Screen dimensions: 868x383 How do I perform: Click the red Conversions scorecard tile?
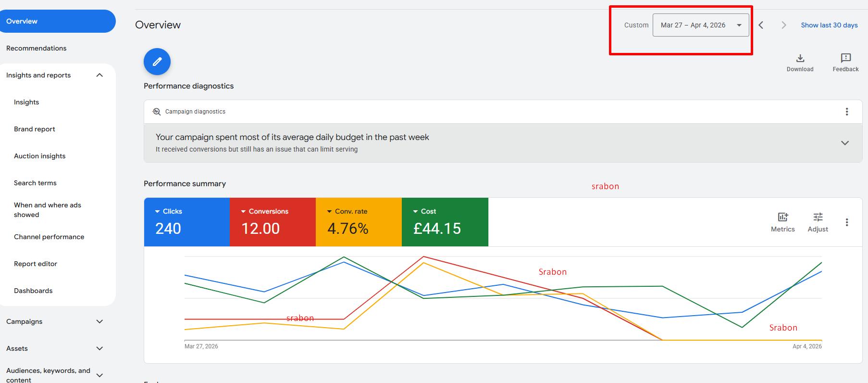tap(273, 222)
